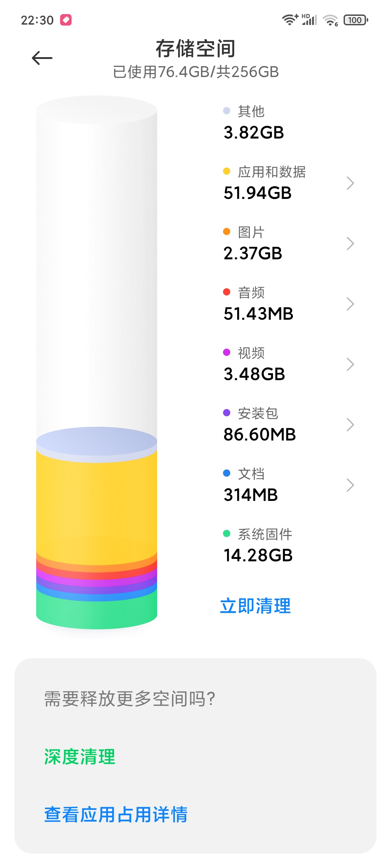The image size is (391, 868).
Task: Tap the battery indicator in status bar
Action: (x=356, y=20)
